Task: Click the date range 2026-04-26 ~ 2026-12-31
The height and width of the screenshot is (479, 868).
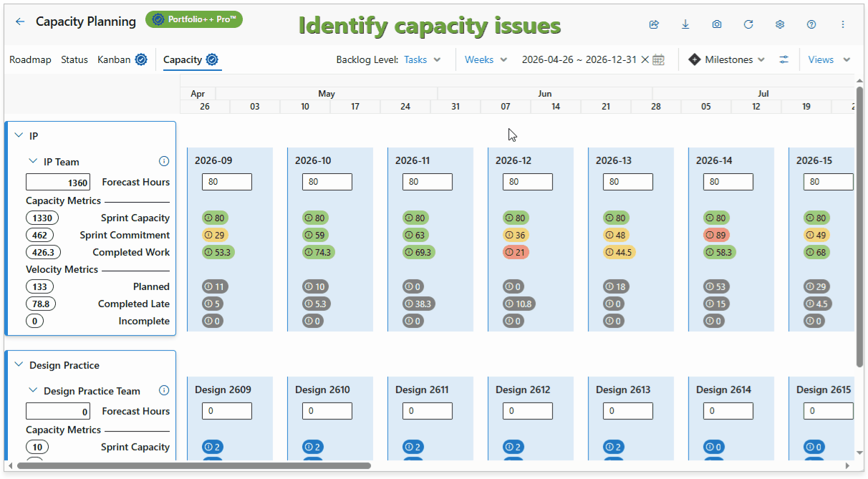Action: point(579,59)
